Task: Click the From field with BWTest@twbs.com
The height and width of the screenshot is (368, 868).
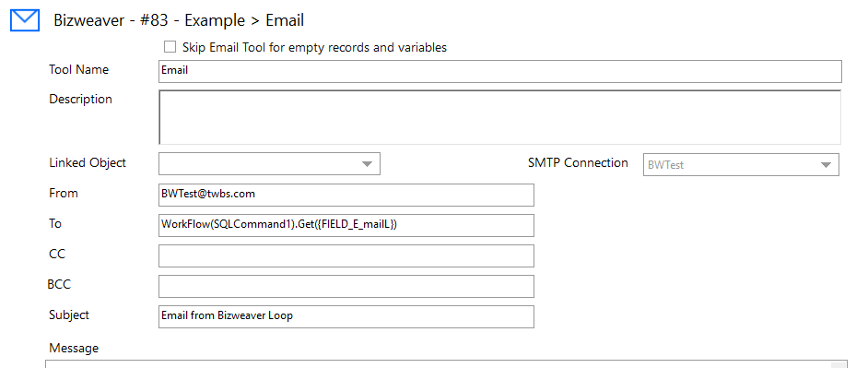Action: (x=346, y=195)
